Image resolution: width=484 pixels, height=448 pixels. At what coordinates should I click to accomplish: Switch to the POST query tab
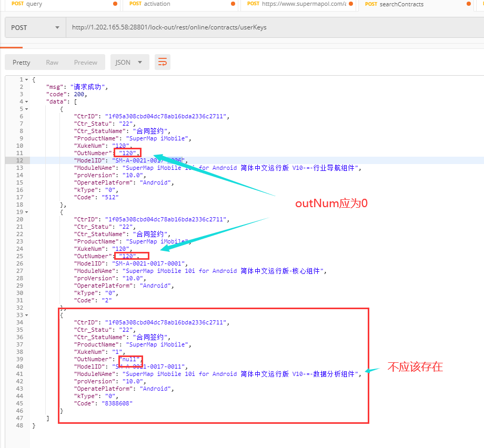pos(58,4)
